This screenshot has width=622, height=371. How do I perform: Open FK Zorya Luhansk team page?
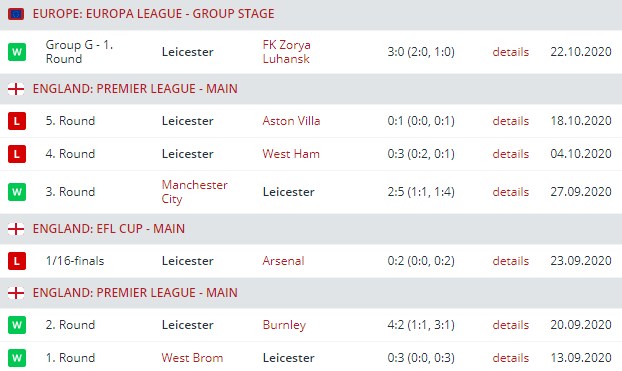coord(286,52)
